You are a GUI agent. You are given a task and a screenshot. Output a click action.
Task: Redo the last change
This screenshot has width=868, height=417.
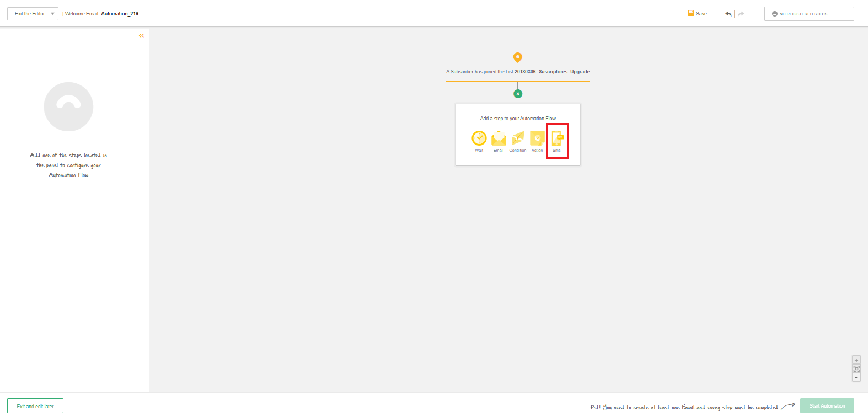click(741, 14)
